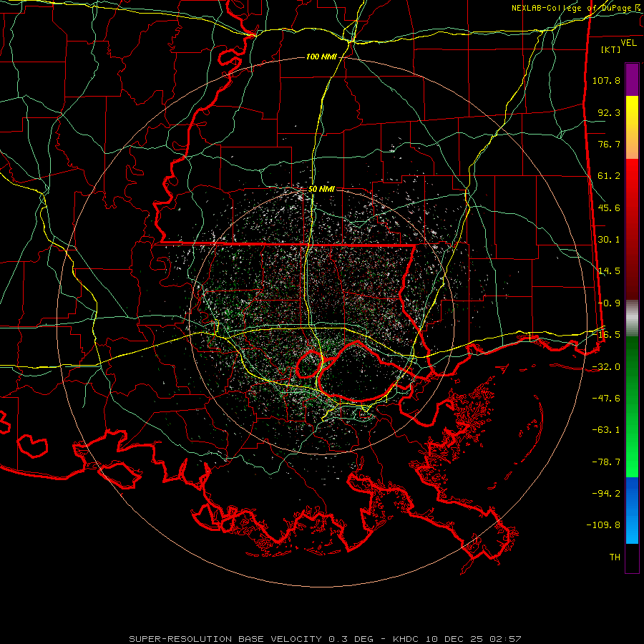Click the 14.5 velocity scale value
The width and height of the screenshot is (644, 644).
[609, 271]
